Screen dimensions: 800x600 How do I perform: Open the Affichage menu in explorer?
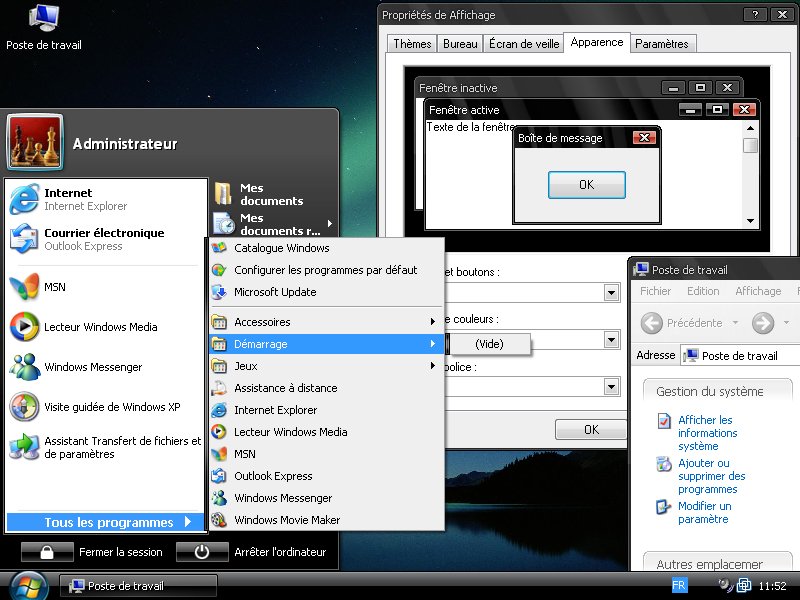click(x=758, y=291)
